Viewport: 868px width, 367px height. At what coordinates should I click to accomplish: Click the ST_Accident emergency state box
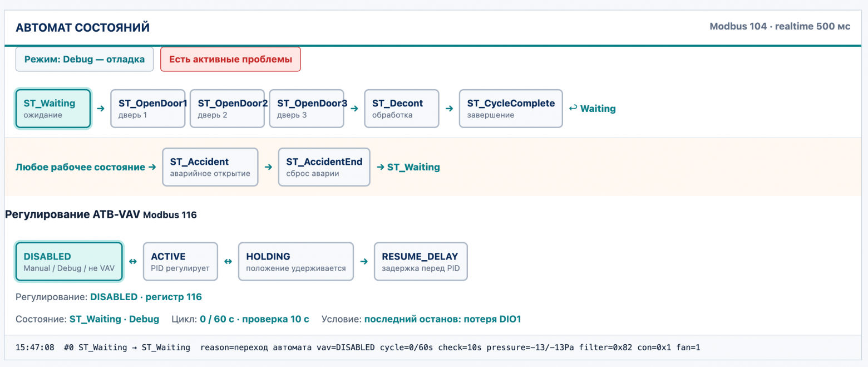pos(210,167)
